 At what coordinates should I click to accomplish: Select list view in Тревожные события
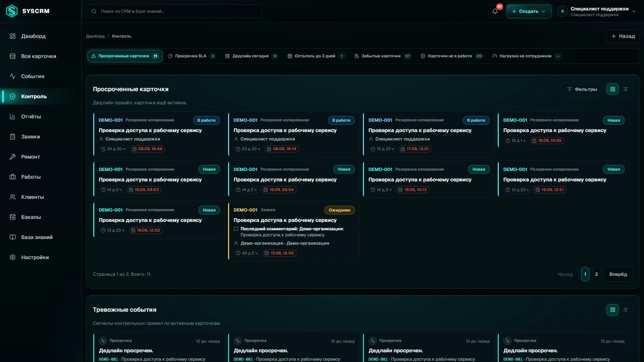point(625,310)
